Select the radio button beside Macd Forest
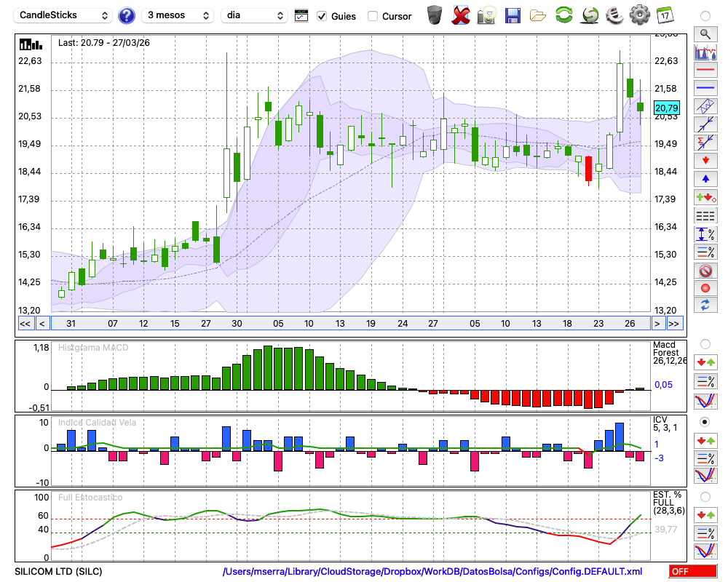 click(705, 343)
